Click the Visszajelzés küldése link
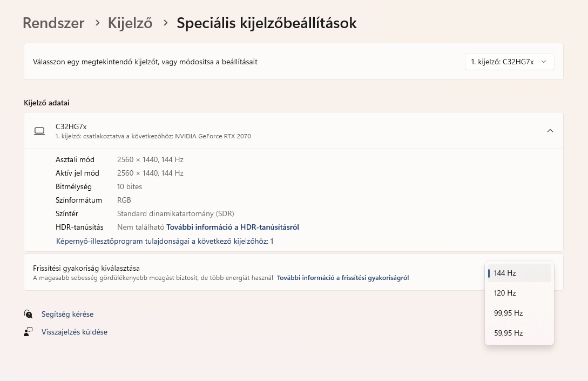 click(x=75, y=332)
